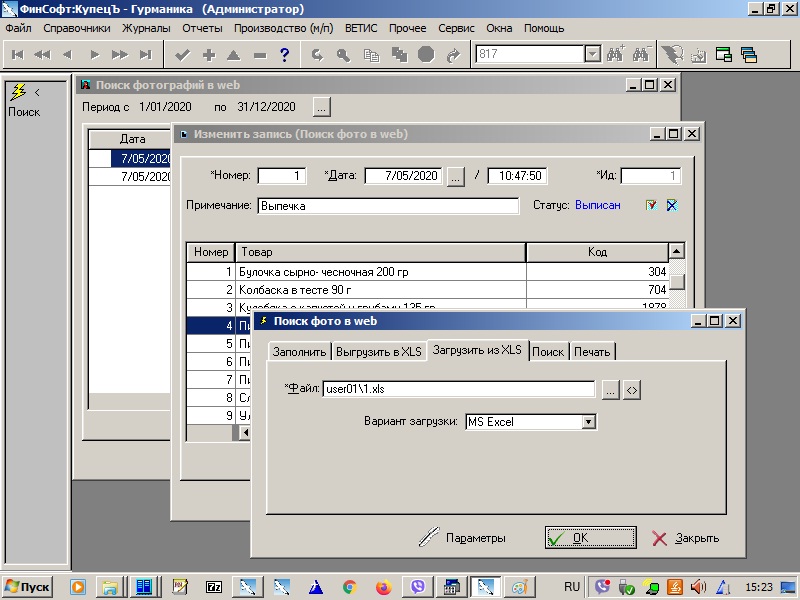Click the help question mark toolbar icon
This screenshot has height=600, width=800.
285,55
